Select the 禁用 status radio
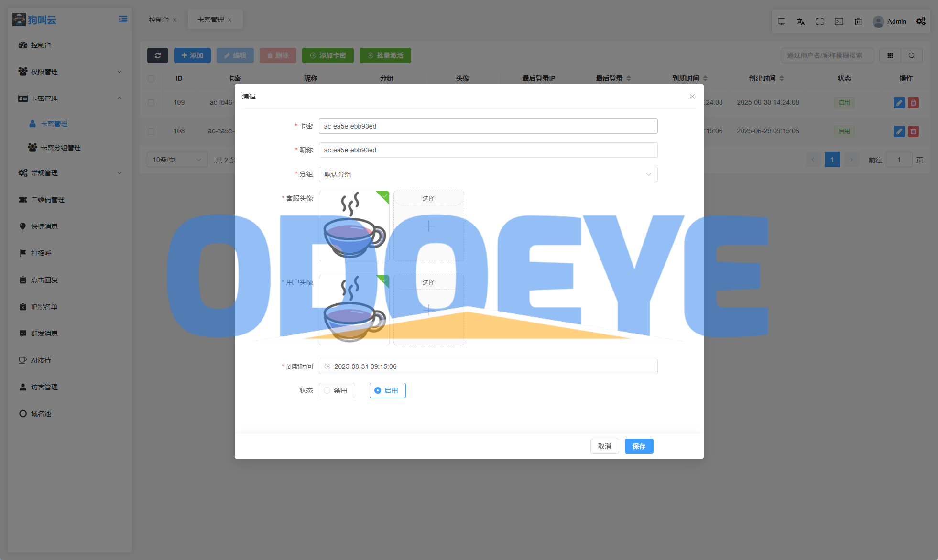Image resolution: width=938 pixels, height=560 pixels. (x=337, y=390)
